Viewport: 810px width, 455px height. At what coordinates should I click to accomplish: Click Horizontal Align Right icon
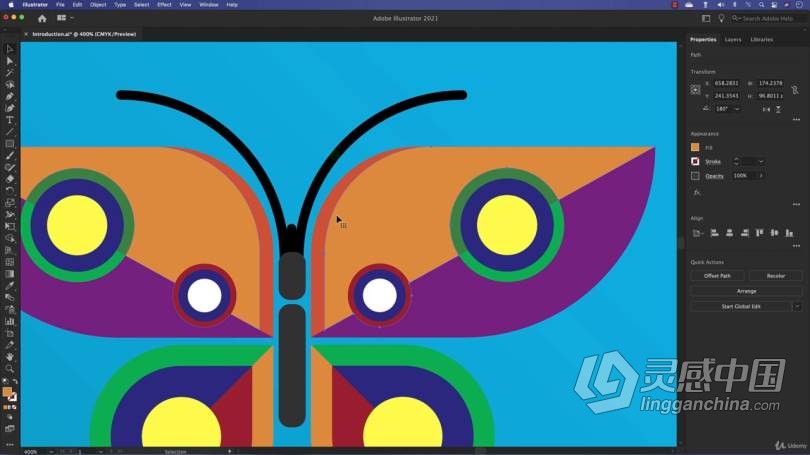point(744,233)
